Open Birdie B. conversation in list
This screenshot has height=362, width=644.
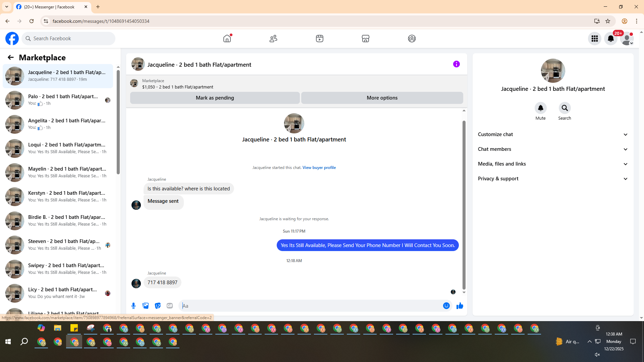point(58,221)
